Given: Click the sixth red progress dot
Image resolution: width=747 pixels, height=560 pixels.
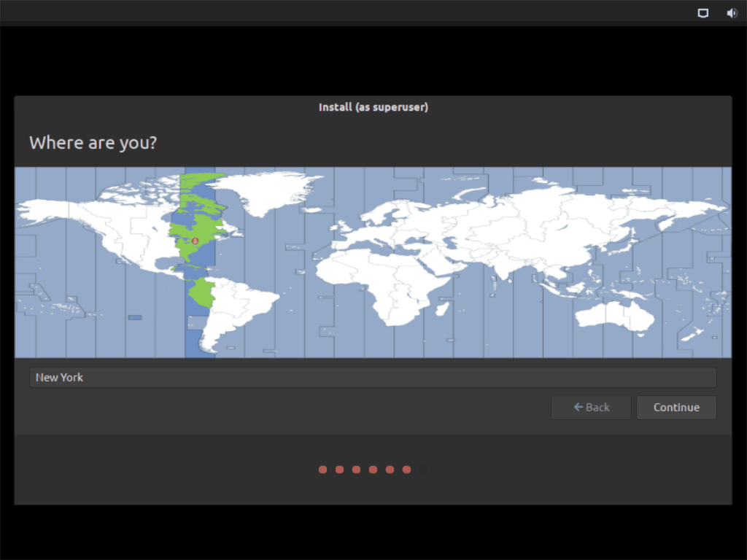Looking at the screenshot, I should point(406,470).
